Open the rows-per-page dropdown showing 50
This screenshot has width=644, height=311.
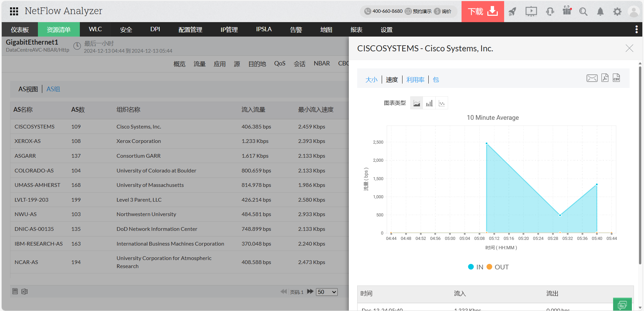point(327,292)
